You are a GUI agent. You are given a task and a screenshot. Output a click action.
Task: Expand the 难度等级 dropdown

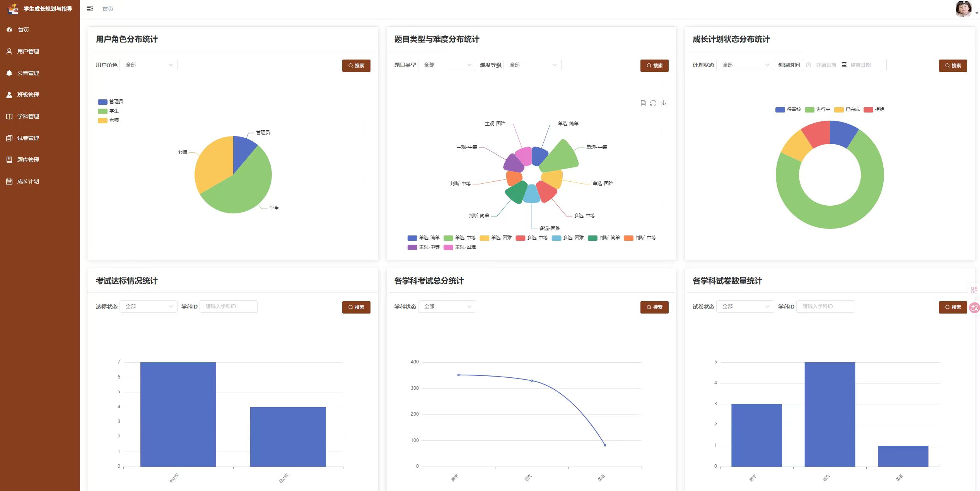coord(532,65)
